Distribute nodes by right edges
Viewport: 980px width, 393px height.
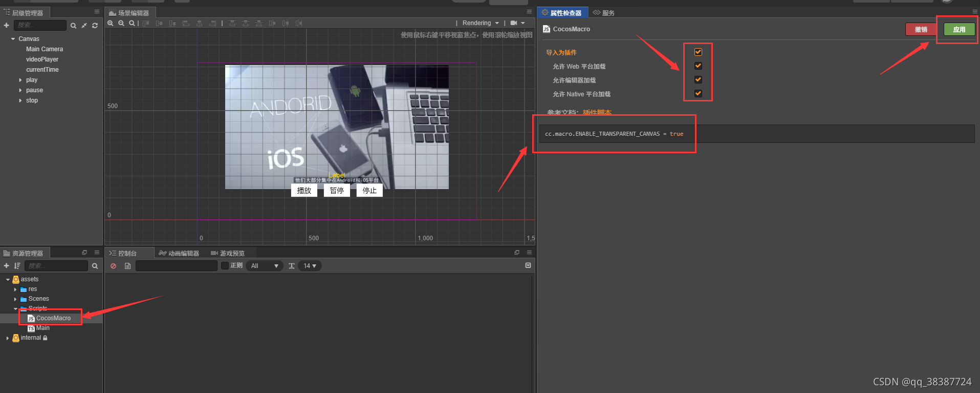(x=299, y=23)
